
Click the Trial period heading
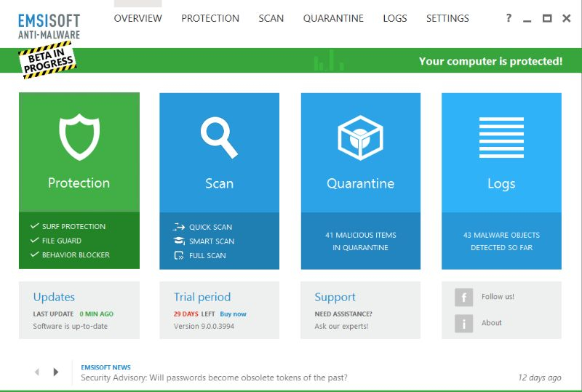[202, 297]
